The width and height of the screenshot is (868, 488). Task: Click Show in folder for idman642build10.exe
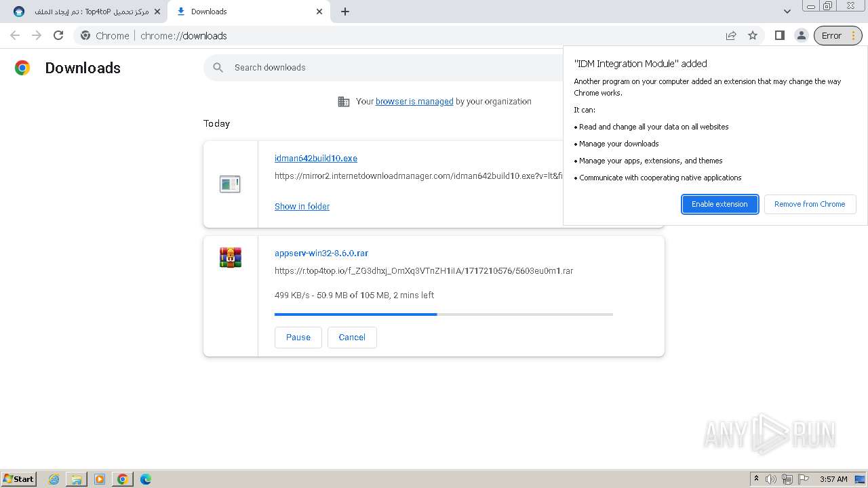[302, 207]
